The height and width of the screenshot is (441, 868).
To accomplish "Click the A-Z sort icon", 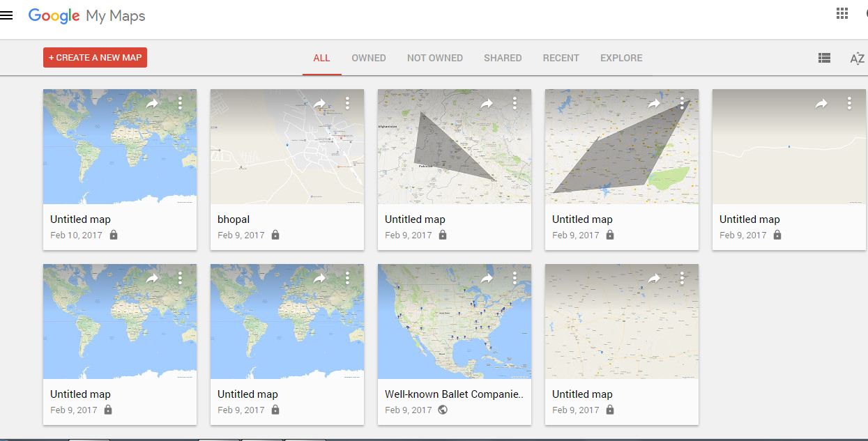I will 855,58.
